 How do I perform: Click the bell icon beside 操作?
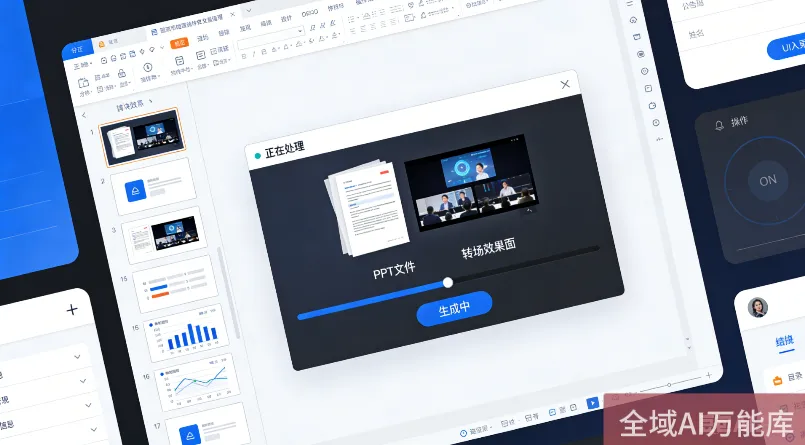(719, 125)
